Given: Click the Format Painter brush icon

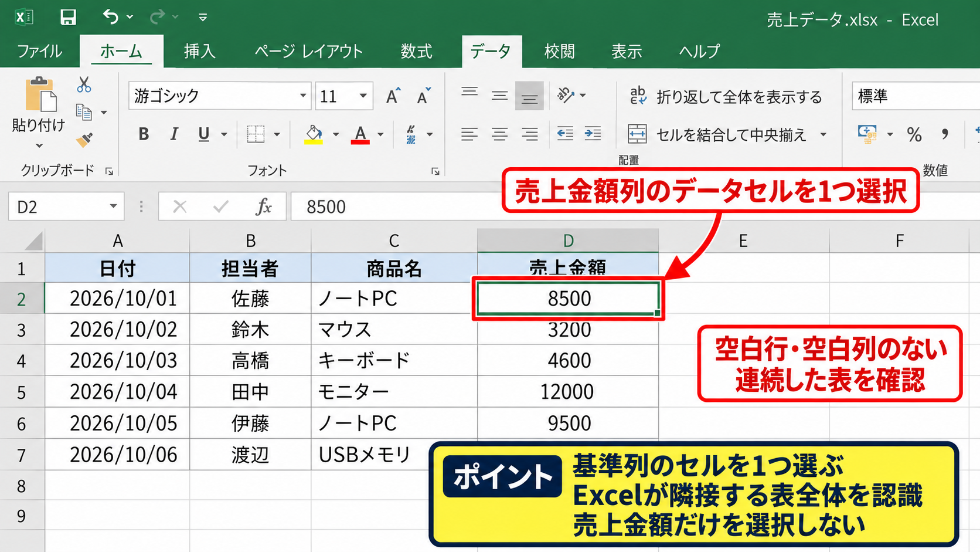Looking at the screenshot, I should (84, 140).
